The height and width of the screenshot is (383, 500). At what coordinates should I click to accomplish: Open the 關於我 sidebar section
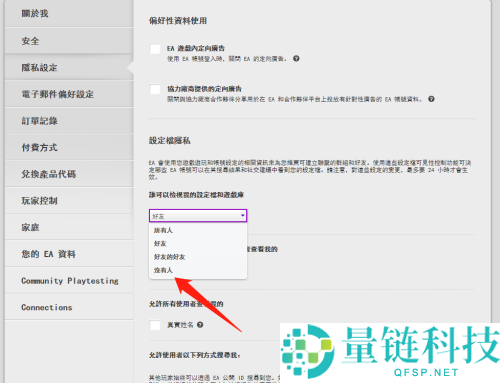(69, 14)
